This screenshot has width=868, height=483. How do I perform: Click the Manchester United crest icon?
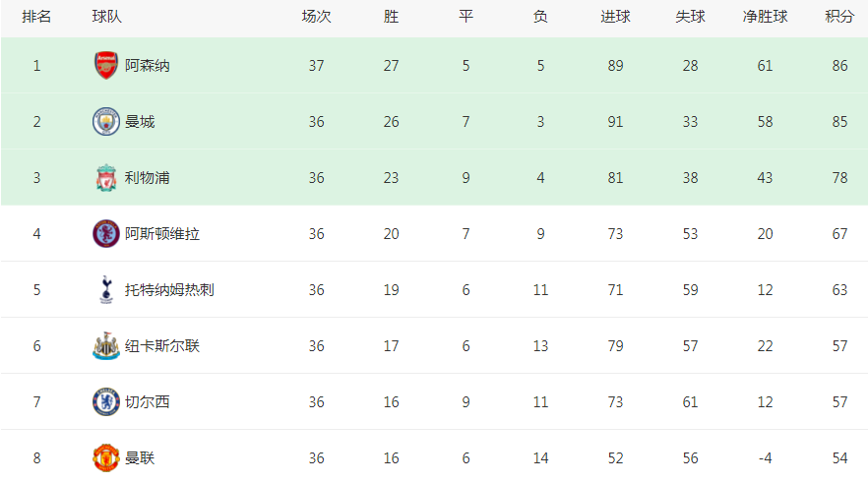point(105,458)
